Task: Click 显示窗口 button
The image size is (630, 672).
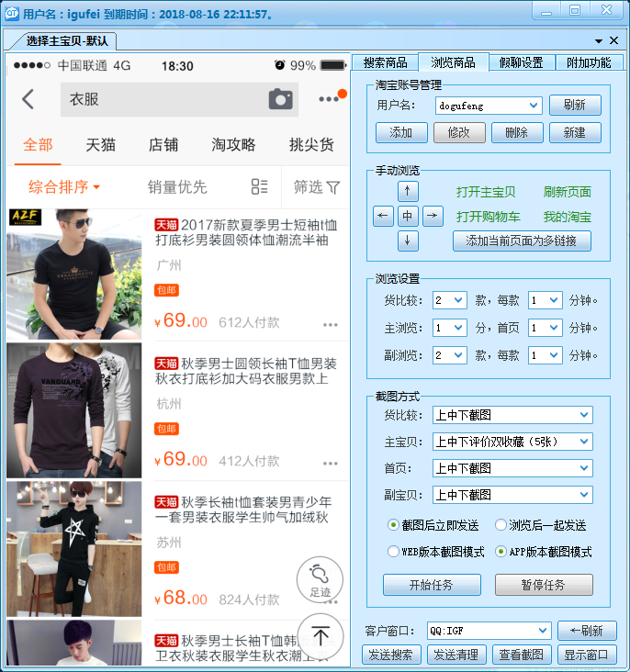Action: click(587, 655)
